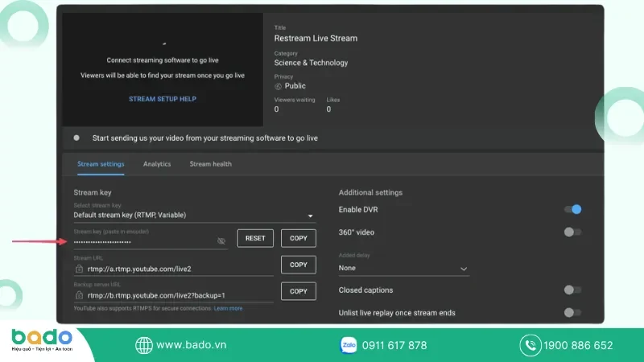Click the lock icon beside Stream URL
The height and width of the screenshot is (362, 644).
click(79, 269)
